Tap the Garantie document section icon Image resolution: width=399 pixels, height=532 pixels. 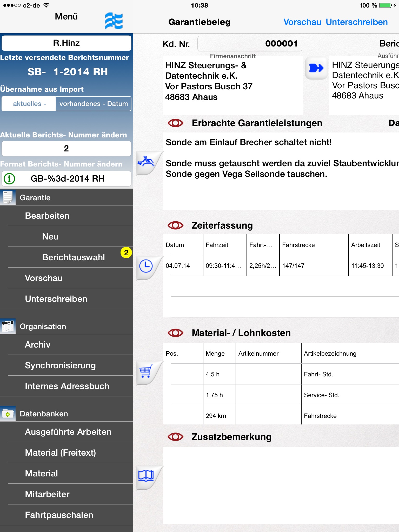8,197
